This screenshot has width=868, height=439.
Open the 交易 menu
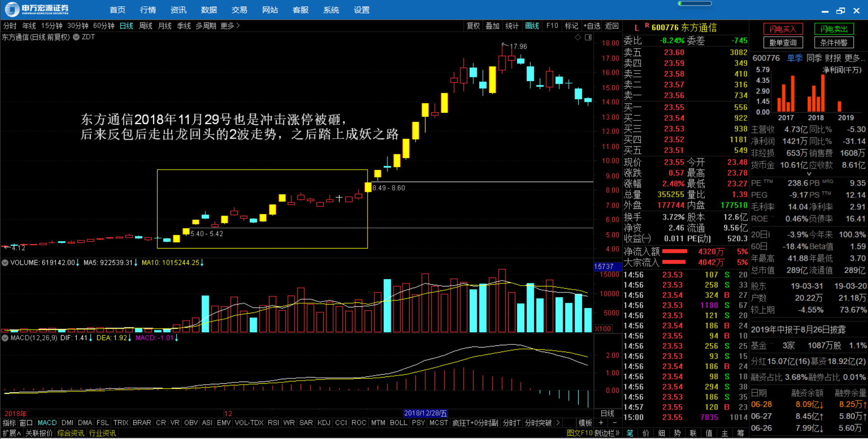click(240, 10)
